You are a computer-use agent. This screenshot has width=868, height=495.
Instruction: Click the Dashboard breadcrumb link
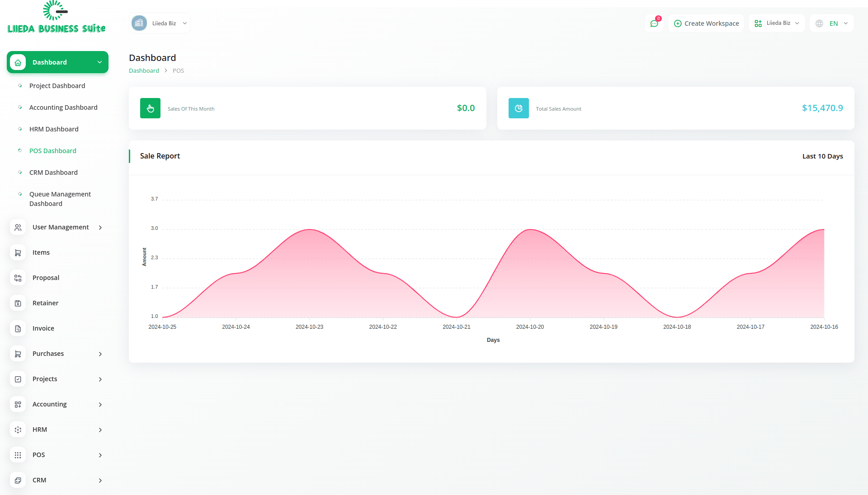point(144,71)
